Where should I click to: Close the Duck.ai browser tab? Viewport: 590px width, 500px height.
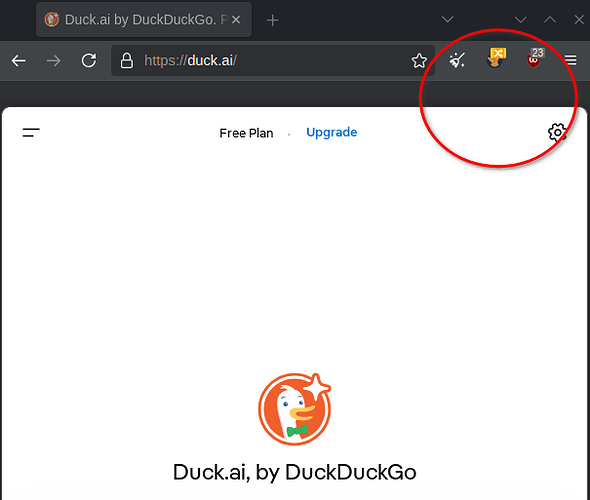pyautogui.click(x=236, y=20)
